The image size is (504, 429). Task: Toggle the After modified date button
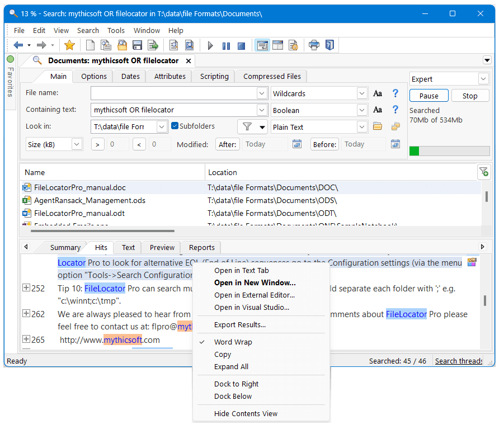(x=228, y=145)
